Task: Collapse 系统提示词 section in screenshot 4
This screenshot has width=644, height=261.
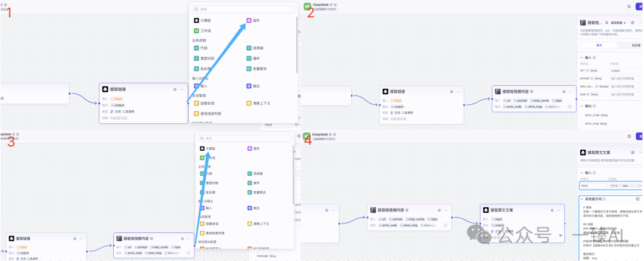Action: tap(581, 199)
